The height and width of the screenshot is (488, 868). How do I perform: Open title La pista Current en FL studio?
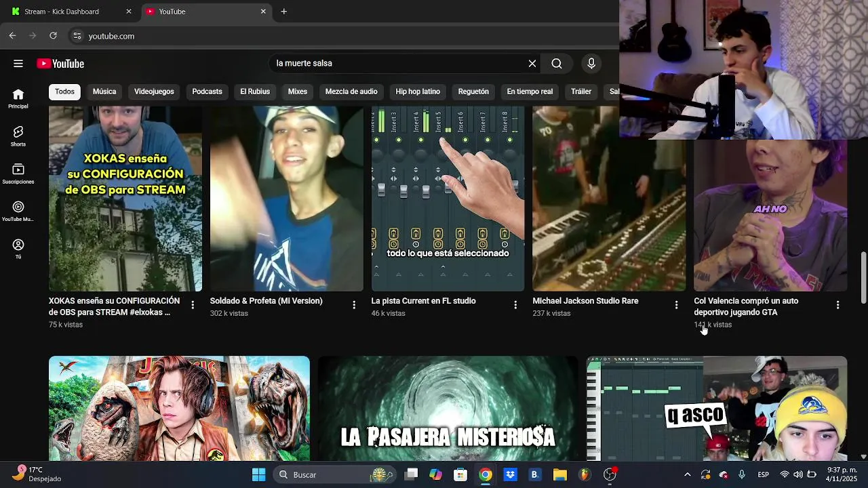point(423,301)
